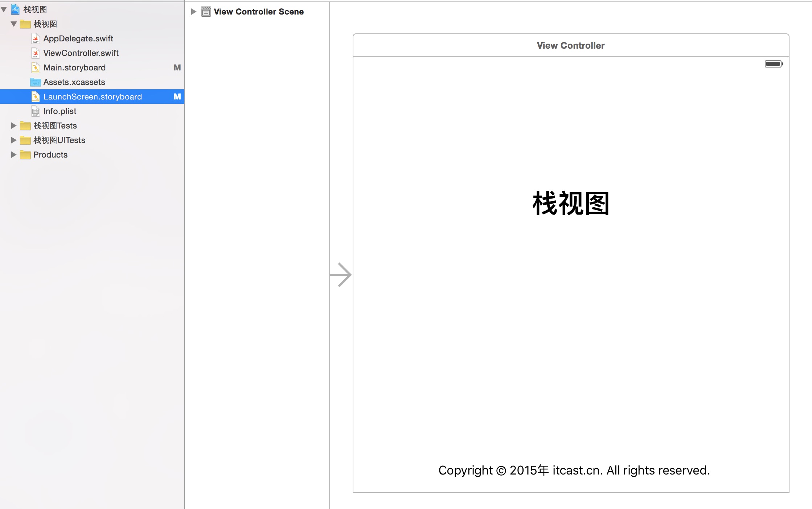Screen dimensions: 812x509
Task: Click the LaunchScreen.storyboard file icon
Action: 36,96
